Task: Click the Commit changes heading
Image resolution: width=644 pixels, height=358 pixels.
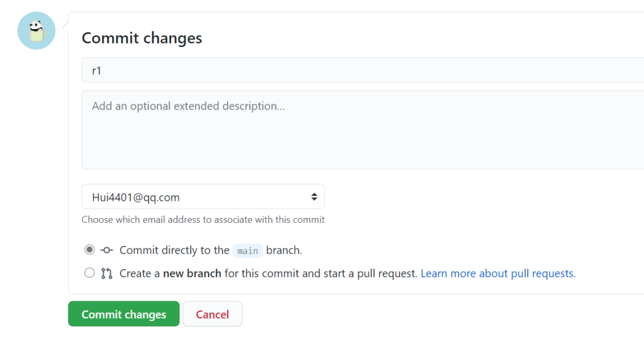Action: coord(142,38)
